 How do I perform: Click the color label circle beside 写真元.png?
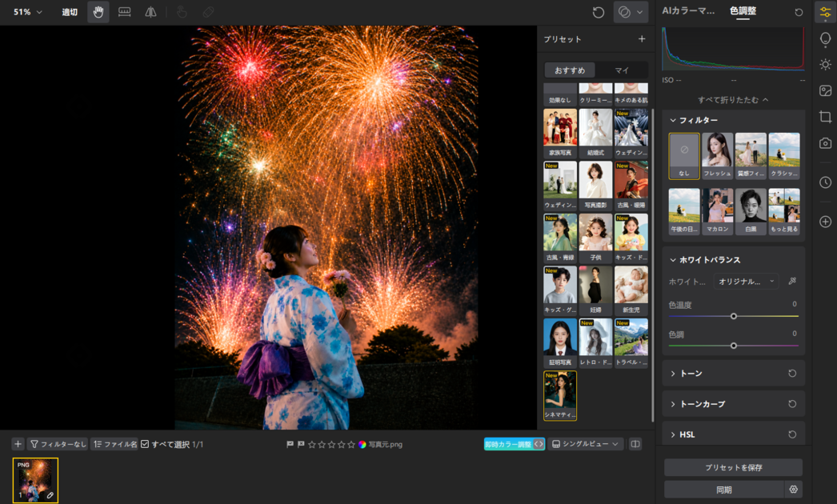(x=362, y=444)
